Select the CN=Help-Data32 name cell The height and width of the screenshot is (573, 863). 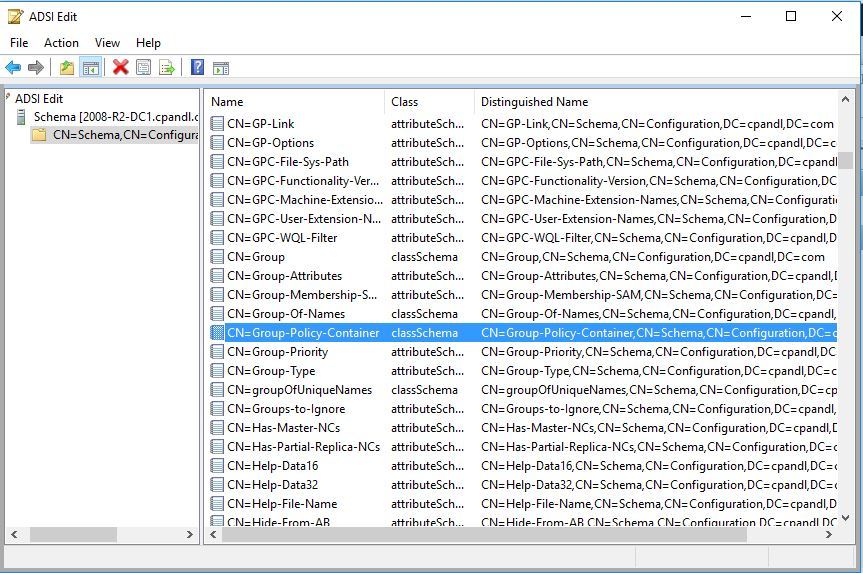tap(272, 485)
